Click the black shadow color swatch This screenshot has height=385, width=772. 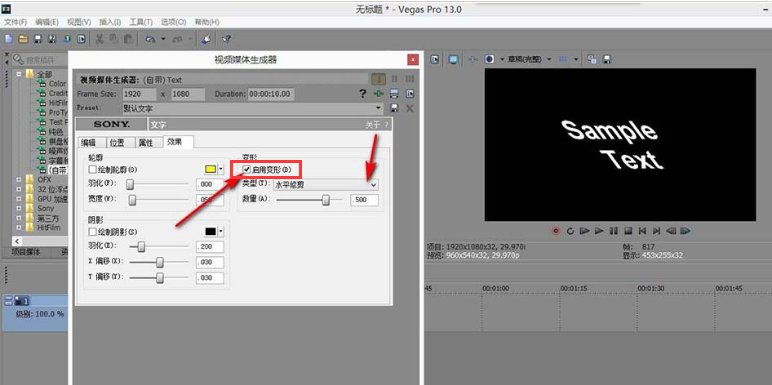[x=211, y=231]
